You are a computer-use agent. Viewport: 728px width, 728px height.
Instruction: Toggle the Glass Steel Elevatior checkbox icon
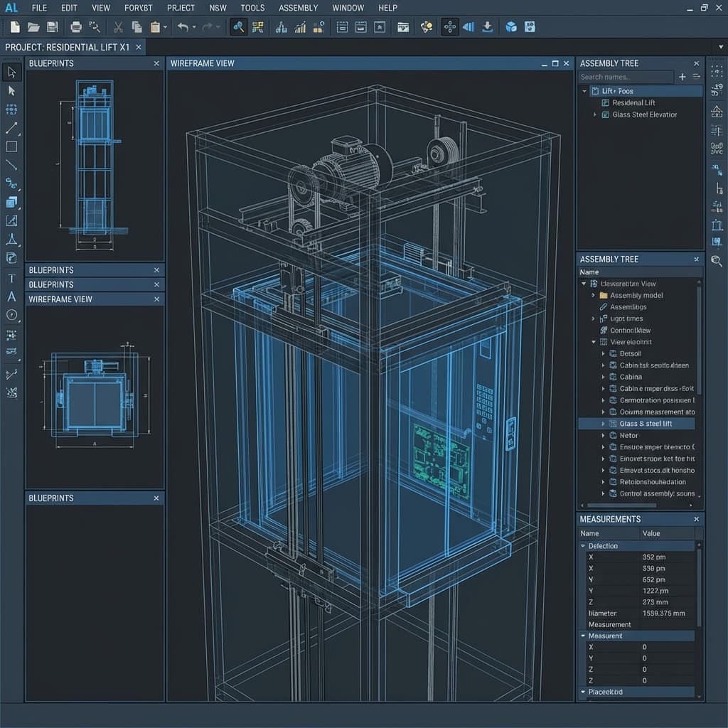605,114
